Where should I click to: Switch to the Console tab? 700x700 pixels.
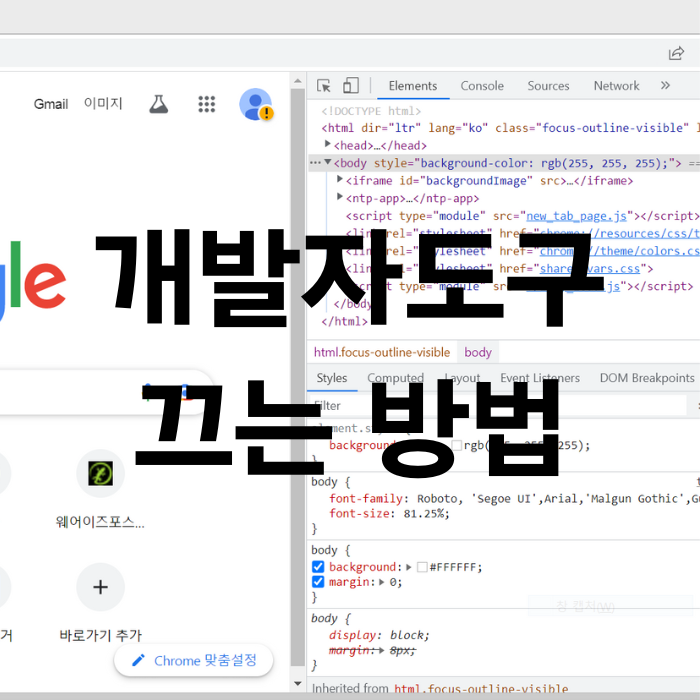pos(482,86)
